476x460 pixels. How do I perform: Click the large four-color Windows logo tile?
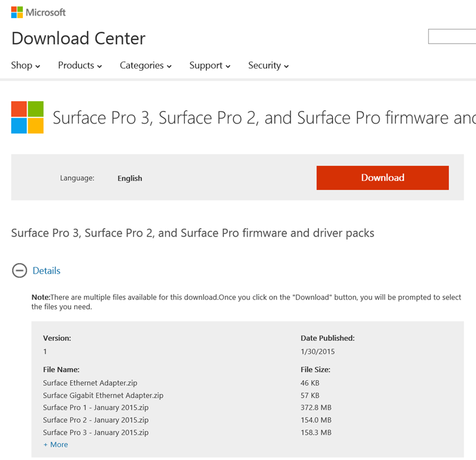point(28,117)
